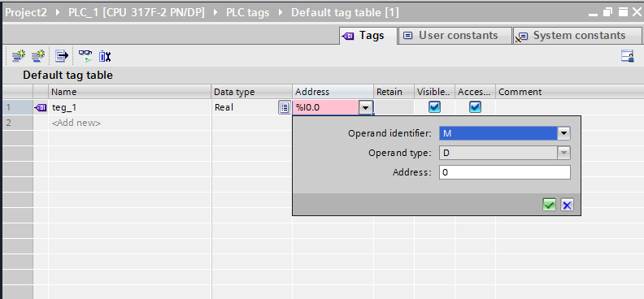Image resolution: width=644 pixels, height=299 pixels.
Task: Open the Operand identifier dropdown
Action: click(564, 133)
